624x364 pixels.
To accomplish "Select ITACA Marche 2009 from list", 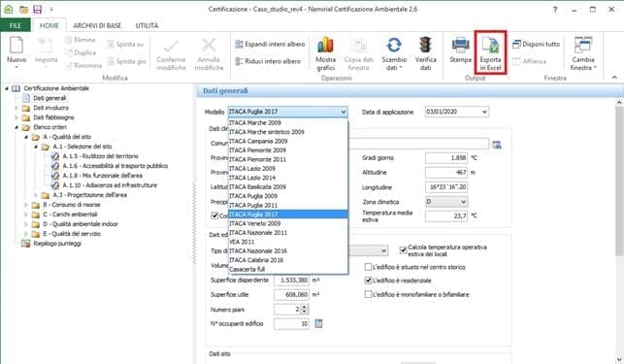I will [287, 122].
